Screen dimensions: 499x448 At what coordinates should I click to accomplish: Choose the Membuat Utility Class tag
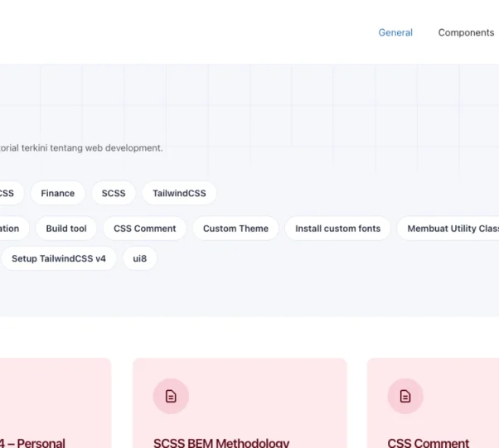coord(448,229)
